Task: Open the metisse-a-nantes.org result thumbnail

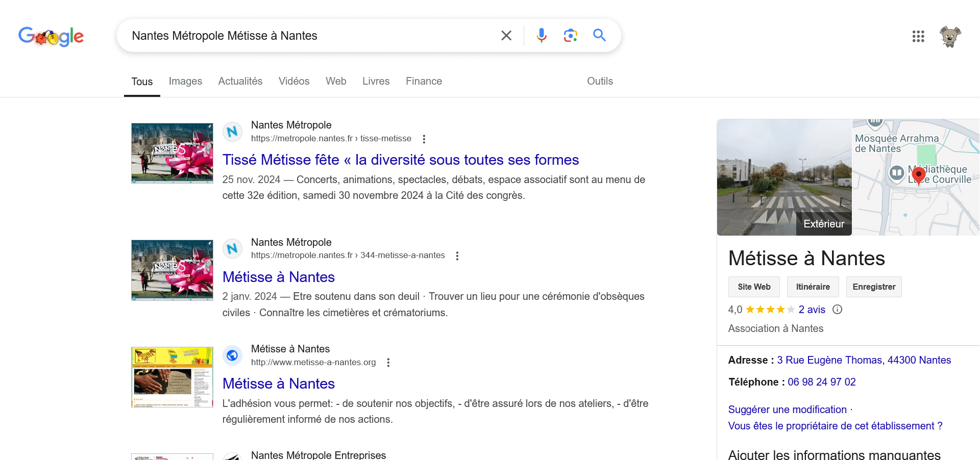Action: pos(172,377)
